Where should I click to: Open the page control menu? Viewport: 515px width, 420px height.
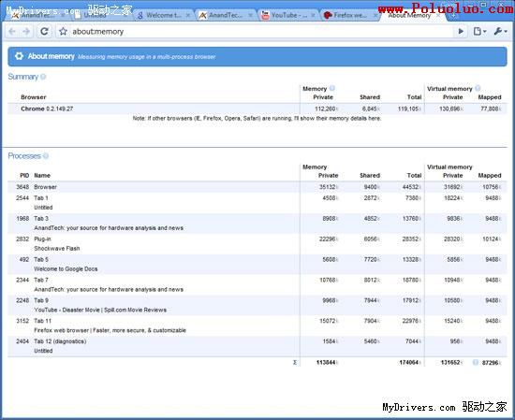(479, 31)
